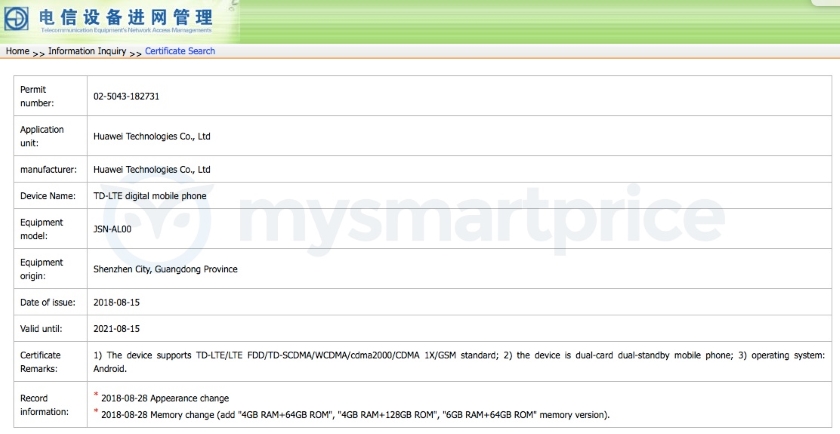Click the 'manufacturer:' label
Viewport: 840px width, 434px height.
pyautogui.click(x=48, y=169)
